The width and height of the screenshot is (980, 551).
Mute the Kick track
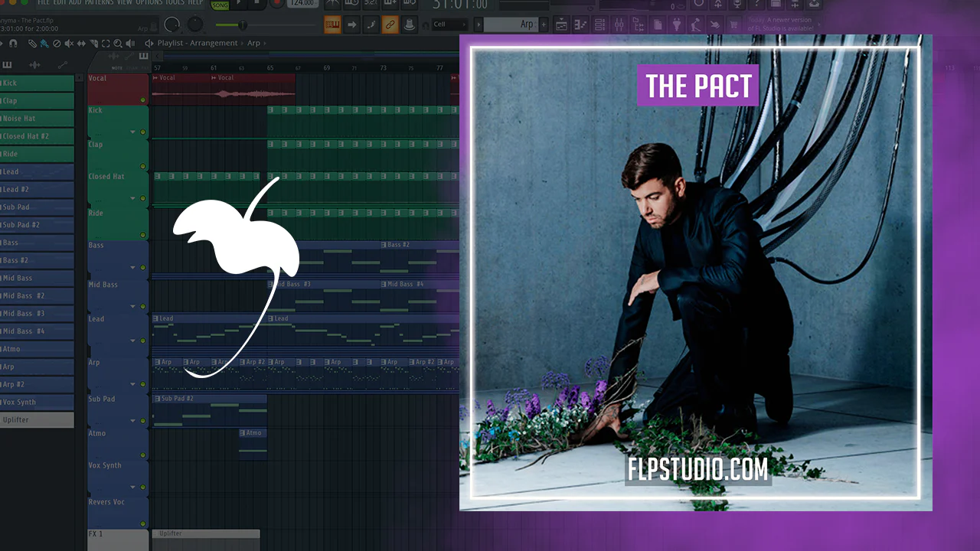[x=142, y=132]
